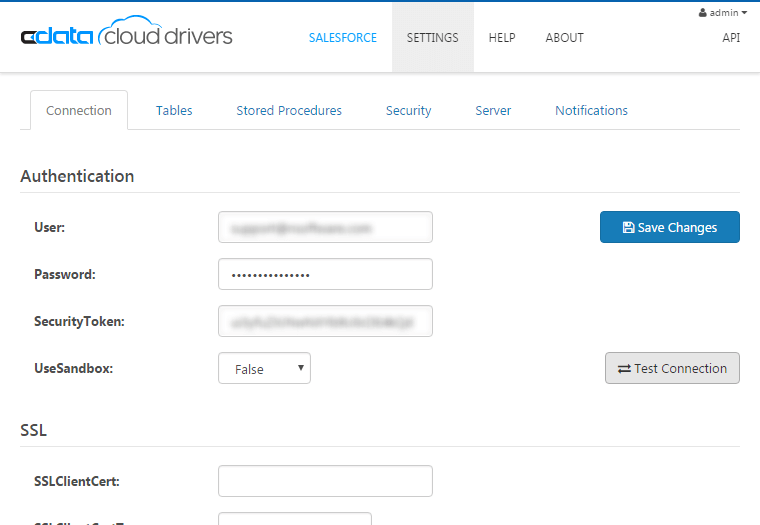Image resolution: width=760 pixels, height=525 pixels.
Task: Switch to the Tables tab
Action: tap(174, 111)
